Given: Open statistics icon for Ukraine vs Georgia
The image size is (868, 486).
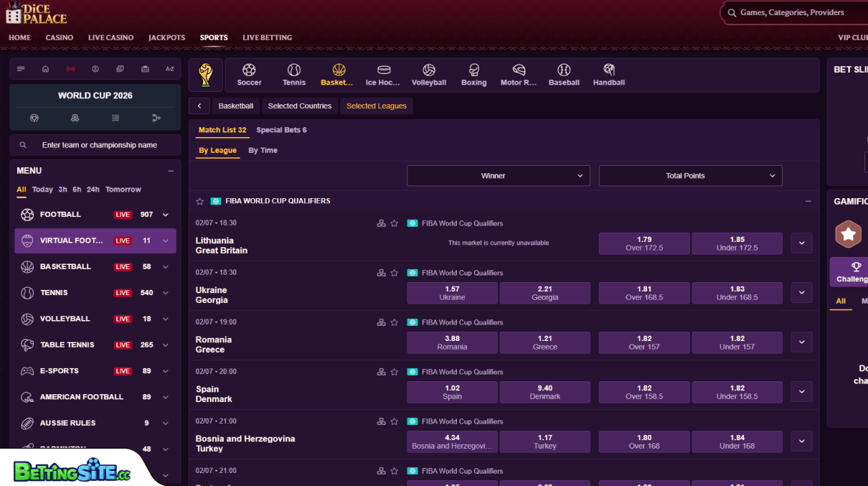Looking at the screenshot, I should 382,273.
